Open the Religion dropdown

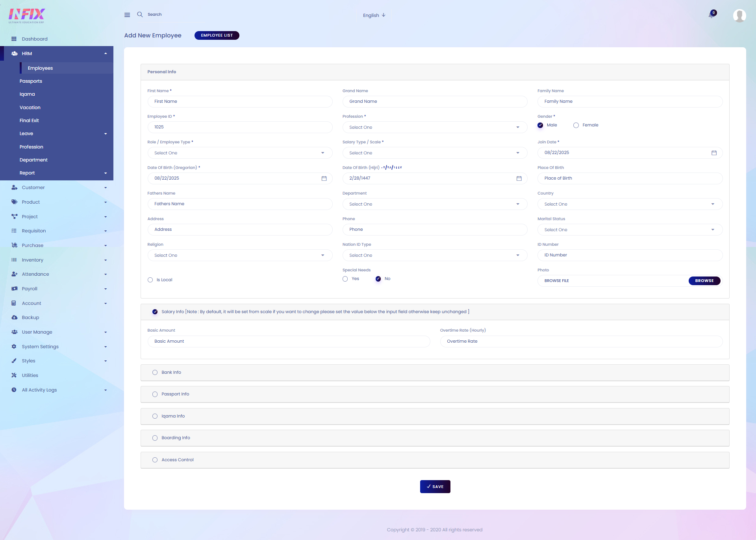(240, 255)
